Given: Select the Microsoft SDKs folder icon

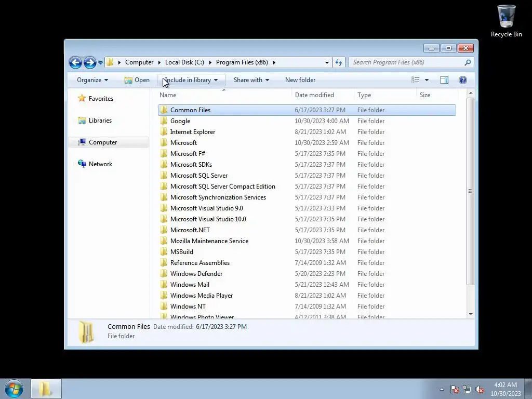Looking at the screenshot, I should click(x=164, y=164).
